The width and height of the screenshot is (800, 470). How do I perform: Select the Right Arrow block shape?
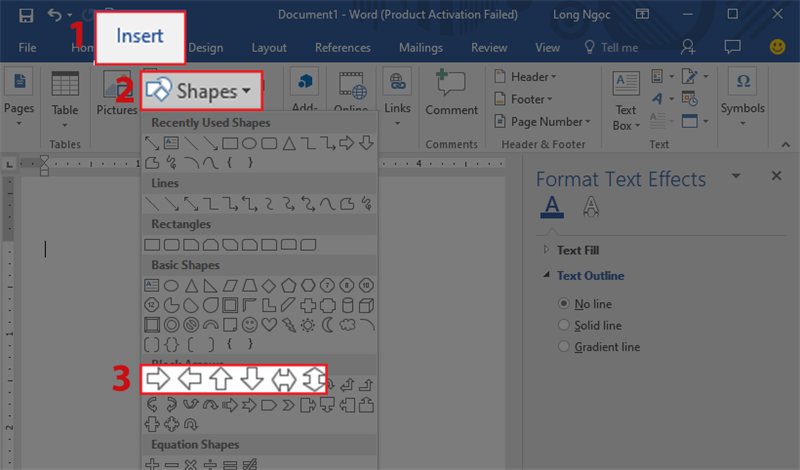pos(157,379)
